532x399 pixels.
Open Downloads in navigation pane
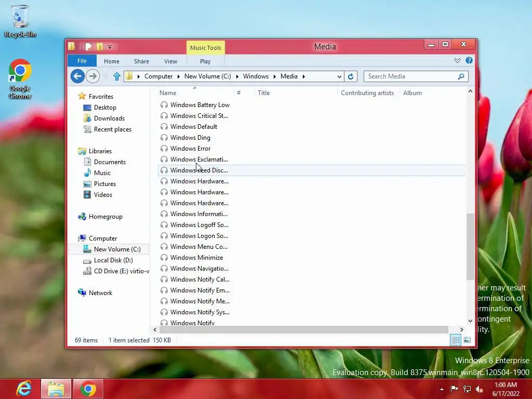click(x=109, y=118)
